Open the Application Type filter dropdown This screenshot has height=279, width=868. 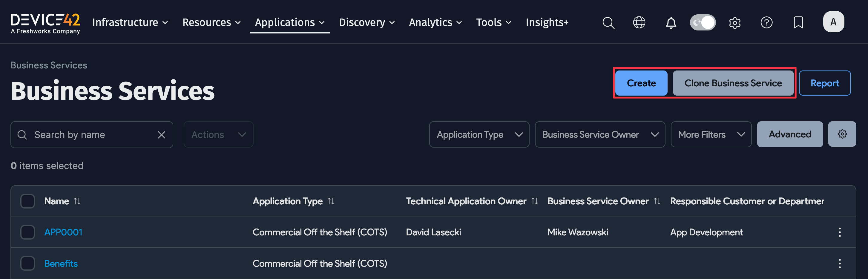tap(479, 134)
